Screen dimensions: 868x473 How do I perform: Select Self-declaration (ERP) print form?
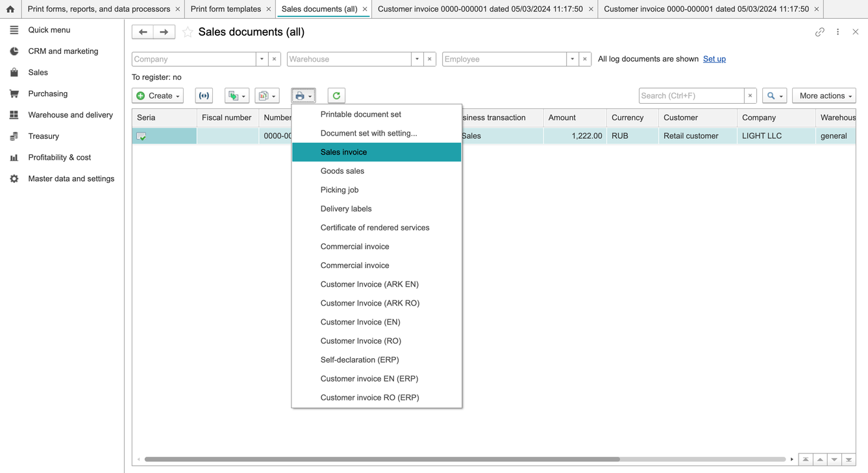377,359
